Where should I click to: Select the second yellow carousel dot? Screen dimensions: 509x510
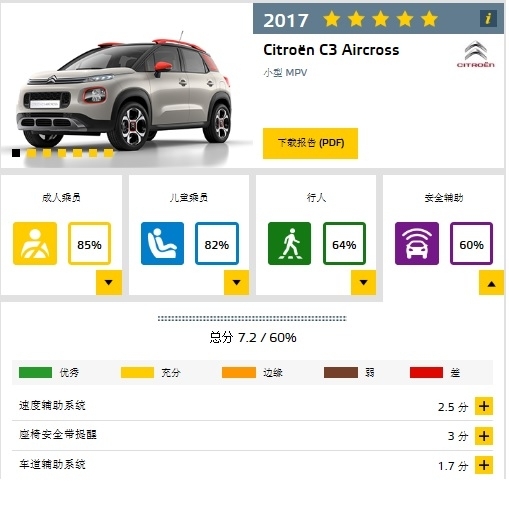[x=47, y=154]
